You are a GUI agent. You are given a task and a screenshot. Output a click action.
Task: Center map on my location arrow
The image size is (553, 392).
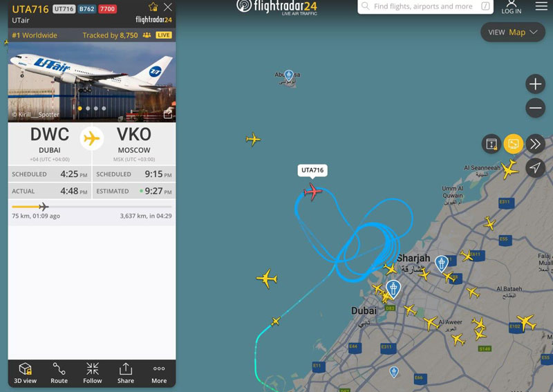point(535,167)
